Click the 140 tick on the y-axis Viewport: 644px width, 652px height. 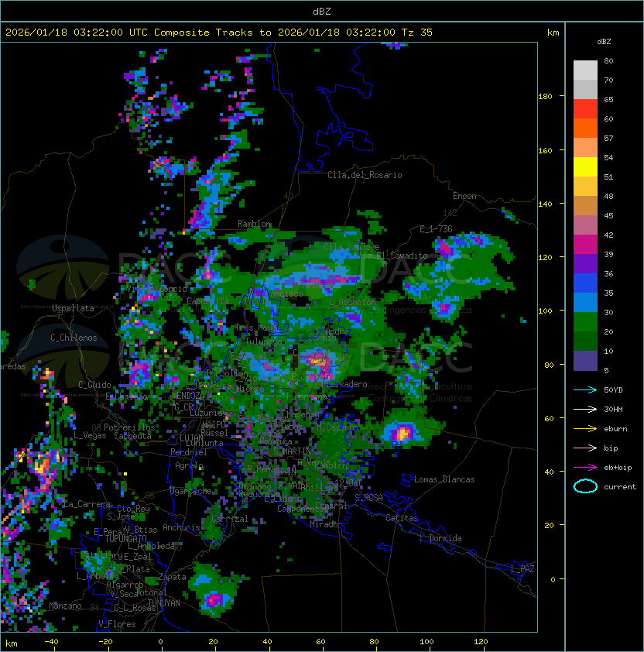pos(545,204)
